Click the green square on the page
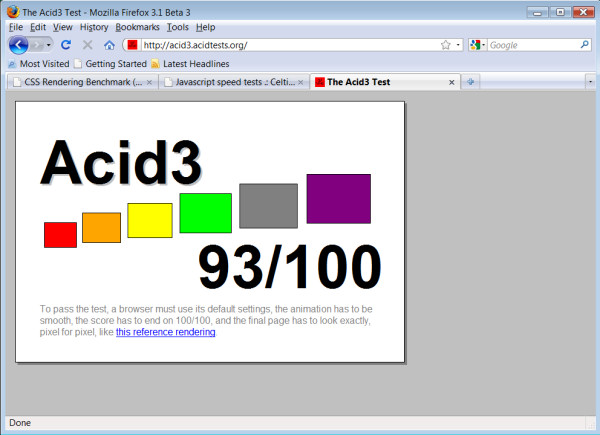Viewport: 600px width, 435px height. point(205,213)
